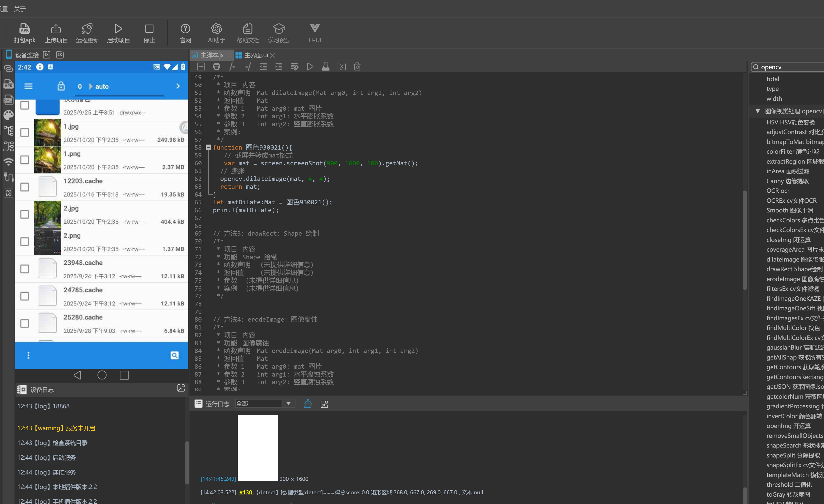Image resolution: width=824 pixels, height=504 pixels.
Task: Click the printer icon in editor toolbar
Action: (216, 67)
